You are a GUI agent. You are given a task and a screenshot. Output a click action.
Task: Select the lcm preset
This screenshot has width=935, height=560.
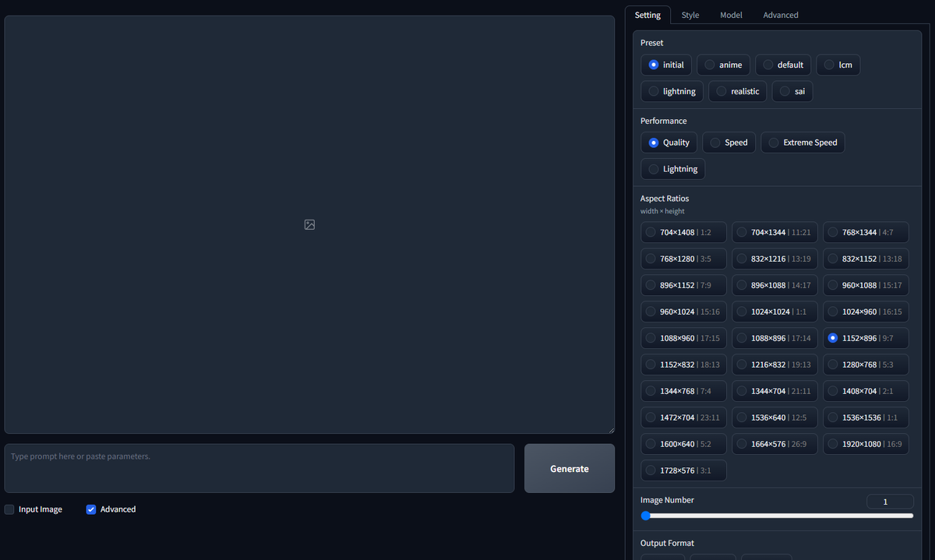click(x=838, y=65)
